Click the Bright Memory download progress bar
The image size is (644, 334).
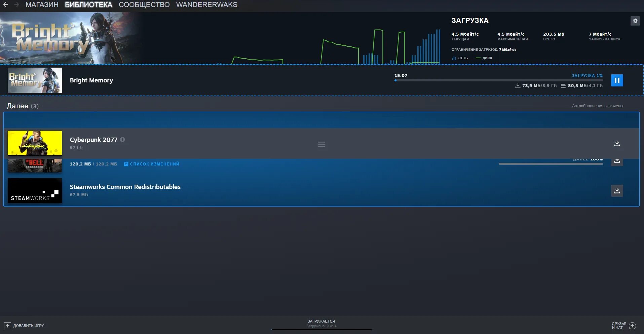pos(498,80)
